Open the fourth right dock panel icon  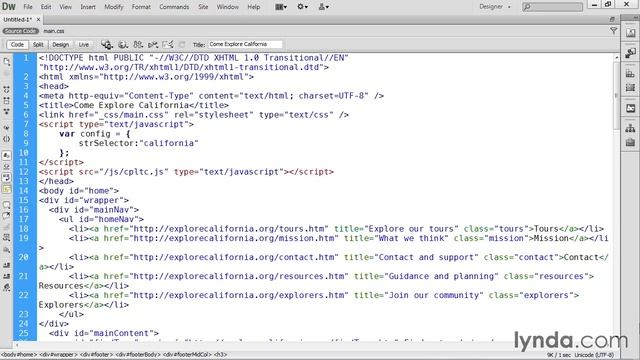[x=630, y=87]
